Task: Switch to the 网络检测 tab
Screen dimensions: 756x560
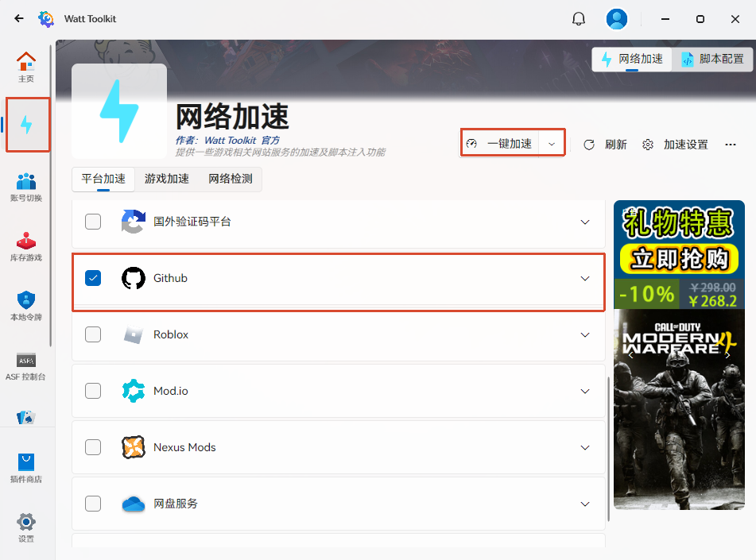Action: [231, 179]
